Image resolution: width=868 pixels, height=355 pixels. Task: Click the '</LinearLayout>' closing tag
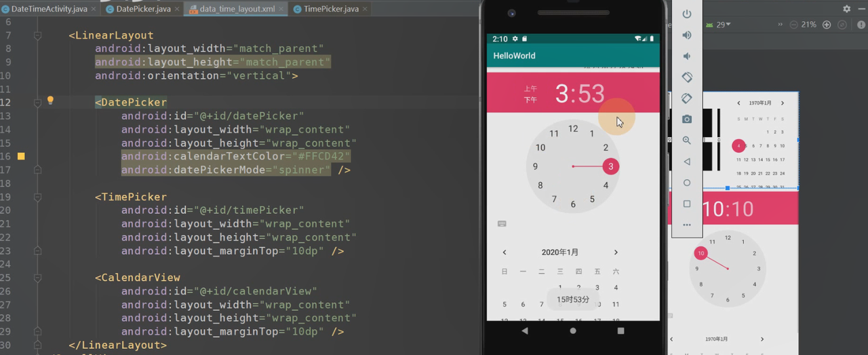pos(117,345)
